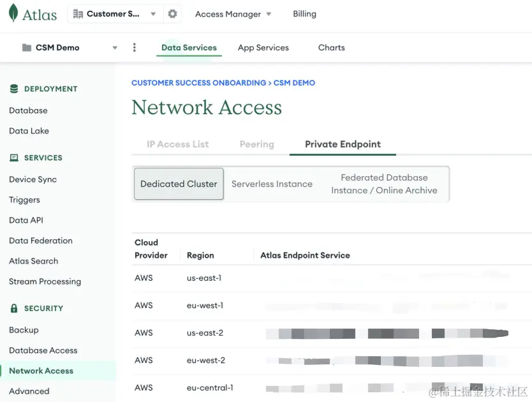Click the Cloud Provider column header
The image size is (532, 402).
point(151,249)
